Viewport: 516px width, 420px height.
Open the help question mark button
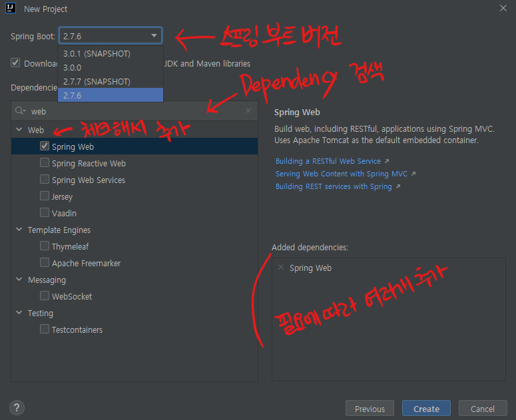point(17,408)
